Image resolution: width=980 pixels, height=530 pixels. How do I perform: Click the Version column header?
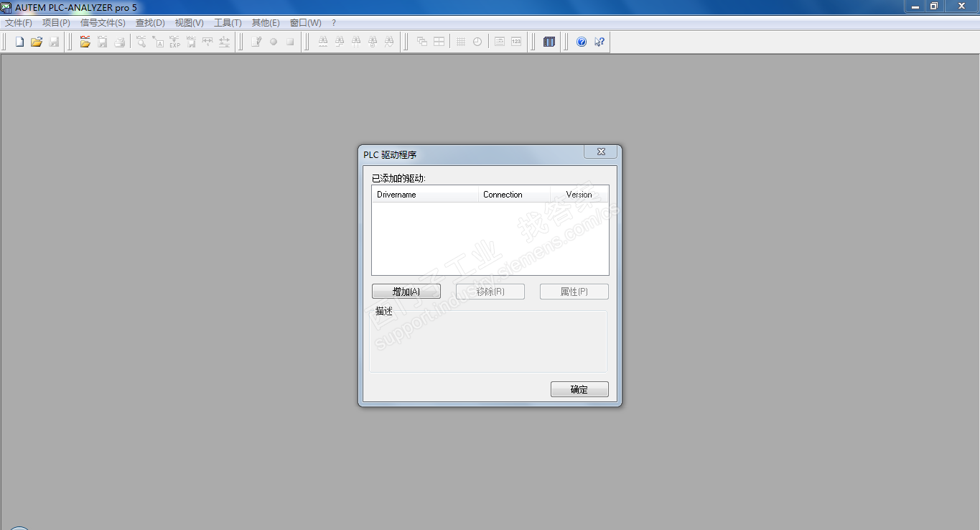point(579,195)
